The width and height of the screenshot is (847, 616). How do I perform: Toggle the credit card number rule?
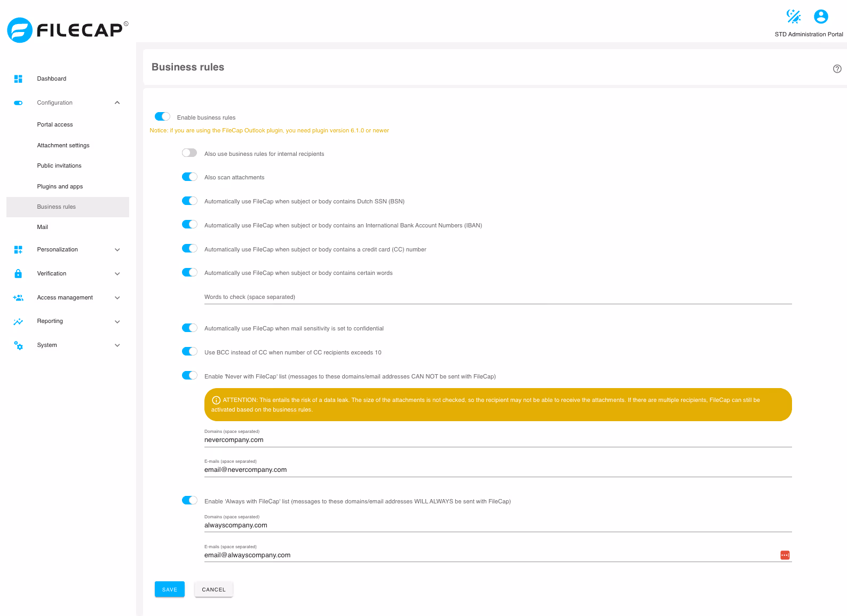[x=189, y=249]
